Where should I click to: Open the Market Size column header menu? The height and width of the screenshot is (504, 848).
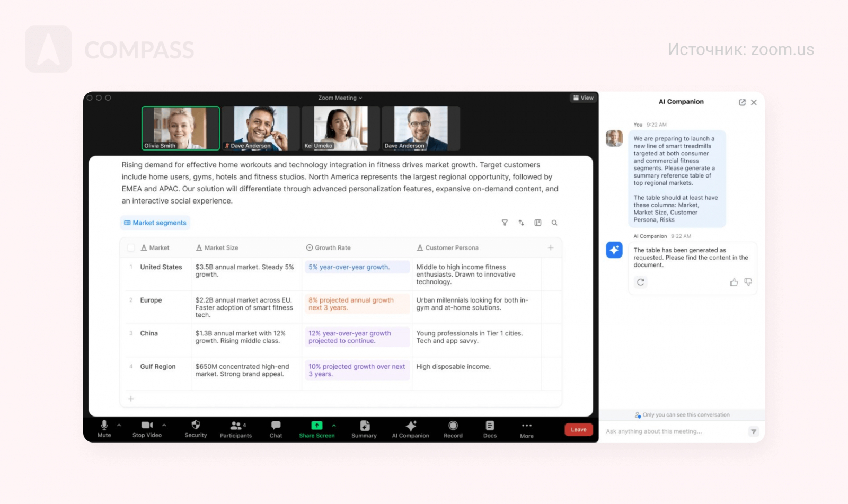tap(217, 247)
